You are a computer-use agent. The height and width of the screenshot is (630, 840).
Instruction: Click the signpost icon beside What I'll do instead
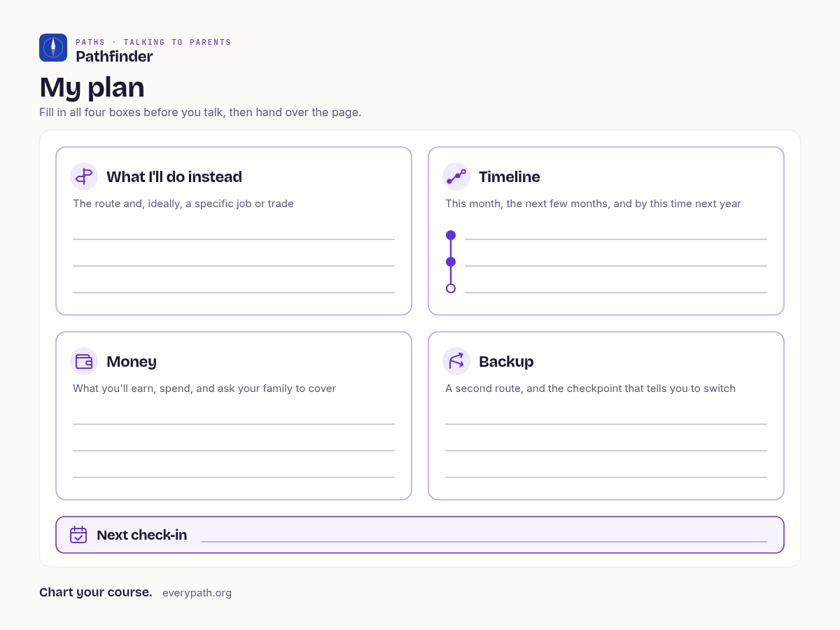(x=84, y=176)
